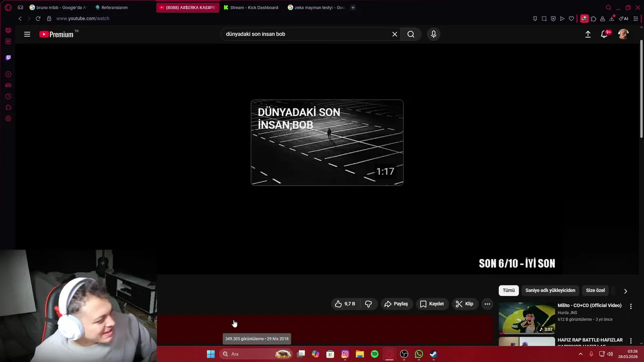Switch to Referanslarım tab
Image resolution: width=644 pixels, height=362 pixels.
(112, 8)
